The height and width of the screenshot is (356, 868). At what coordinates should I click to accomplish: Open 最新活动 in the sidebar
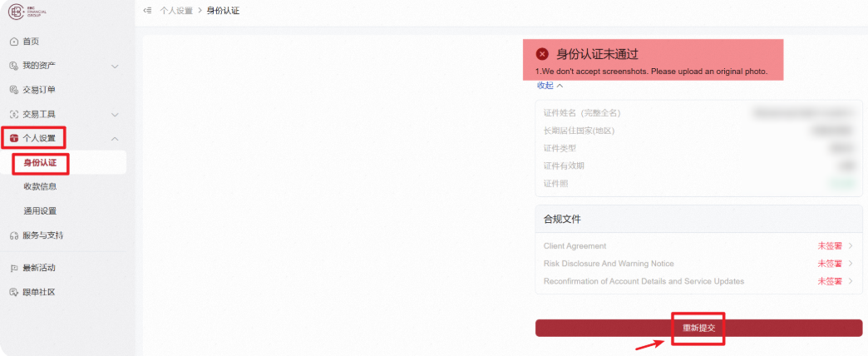[x=39, y=268]
